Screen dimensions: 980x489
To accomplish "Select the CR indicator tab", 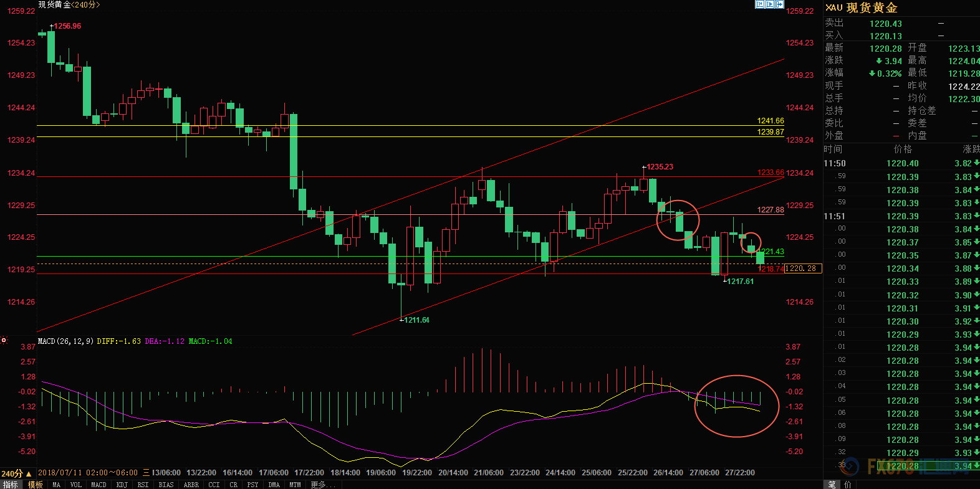I will [234, 485].
